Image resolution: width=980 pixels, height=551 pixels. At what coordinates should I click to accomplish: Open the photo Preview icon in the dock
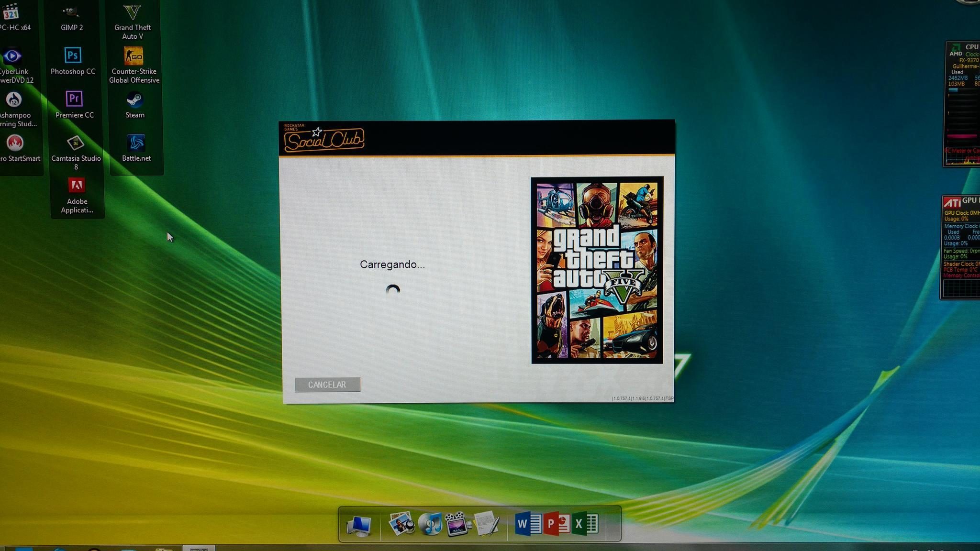point(402,524)
